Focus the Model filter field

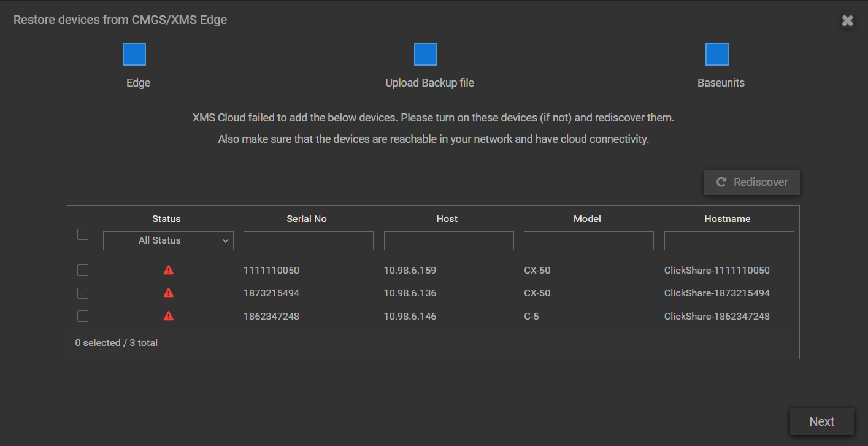[x=589, y=240]
